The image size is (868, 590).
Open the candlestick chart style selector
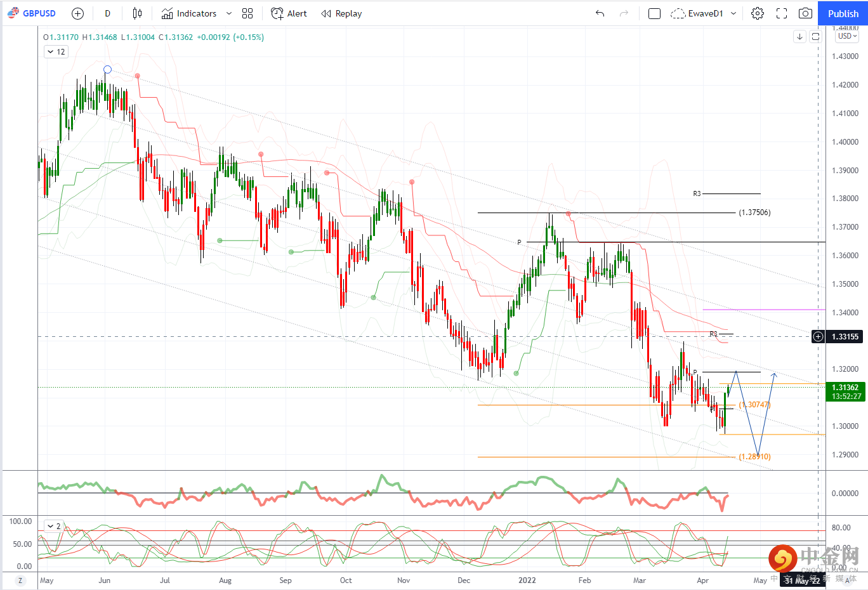tap(137, 13)
